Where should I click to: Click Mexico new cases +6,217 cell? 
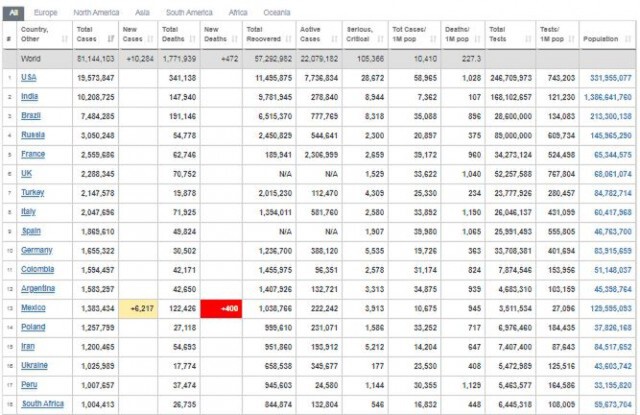(x=138, y=308)
